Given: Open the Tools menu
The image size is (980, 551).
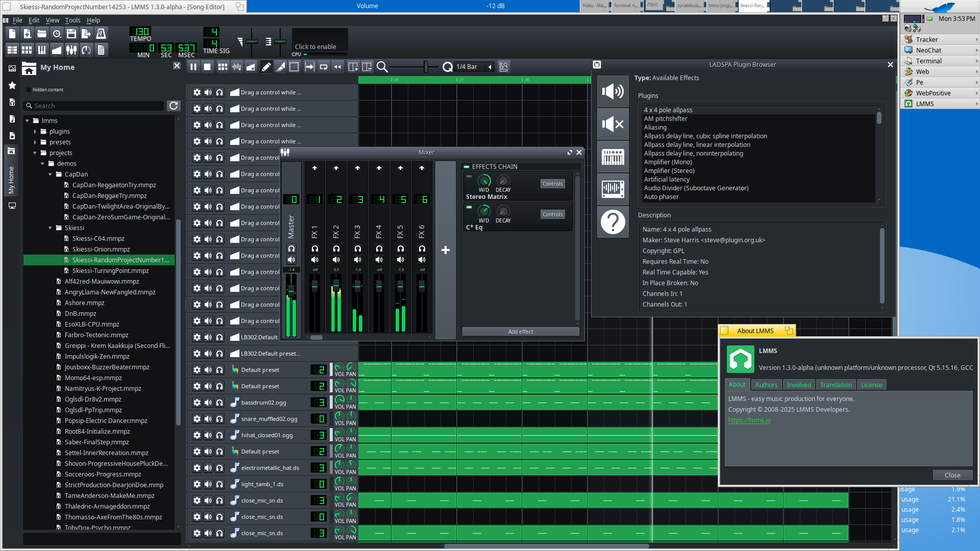Looking at the screenshot, I should 72,20.
